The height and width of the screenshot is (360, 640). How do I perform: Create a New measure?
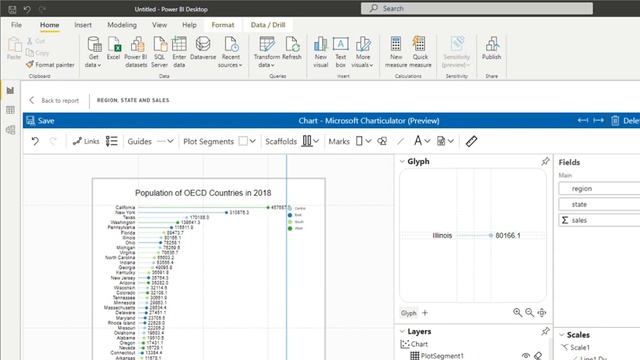point(396,52)
